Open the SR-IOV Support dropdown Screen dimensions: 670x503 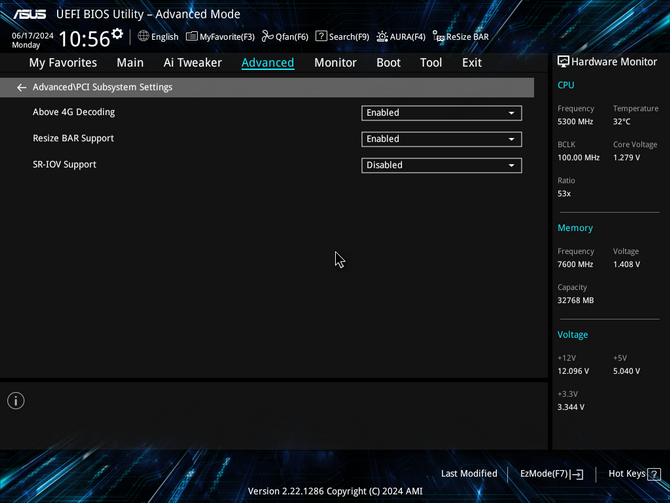tap(441, 165)
